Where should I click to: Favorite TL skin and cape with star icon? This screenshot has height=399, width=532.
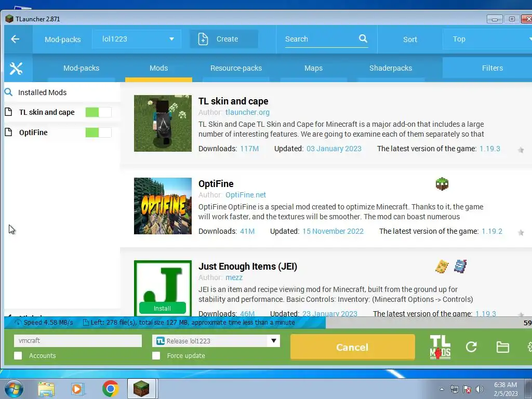[x=521, y=150]
